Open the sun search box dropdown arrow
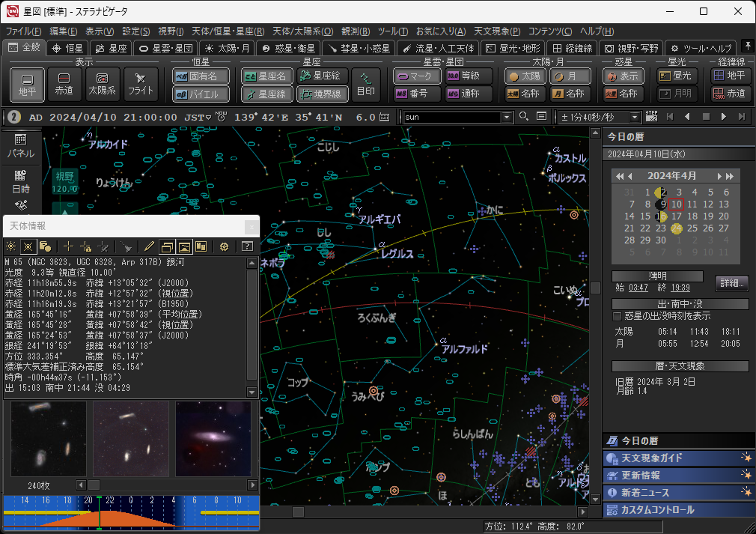 pos(507,118)
